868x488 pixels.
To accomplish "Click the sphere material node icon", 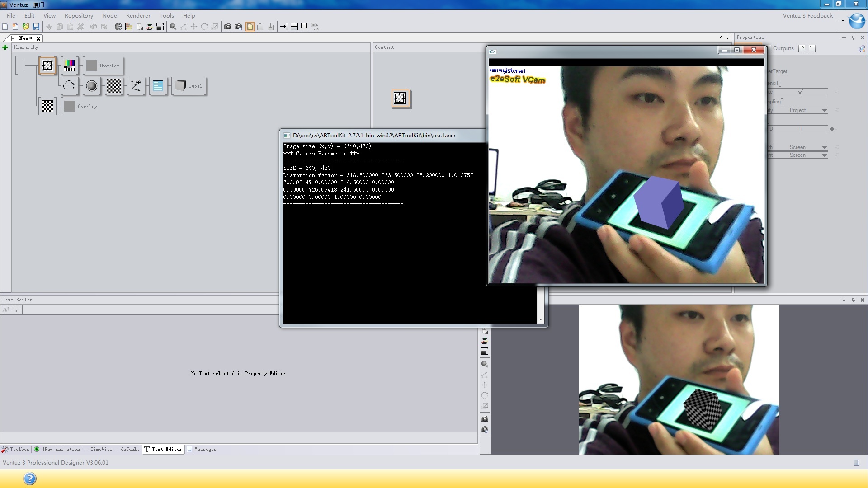I will click(92, 85).
